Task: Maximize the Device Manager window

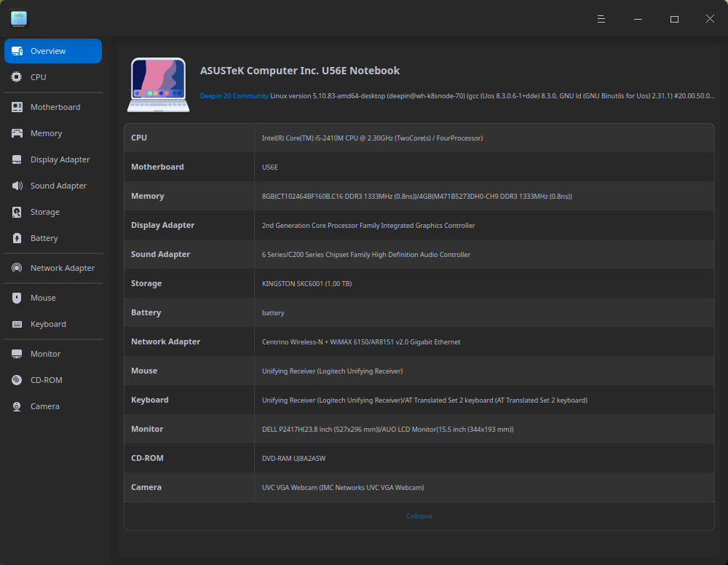Action: 674,19
